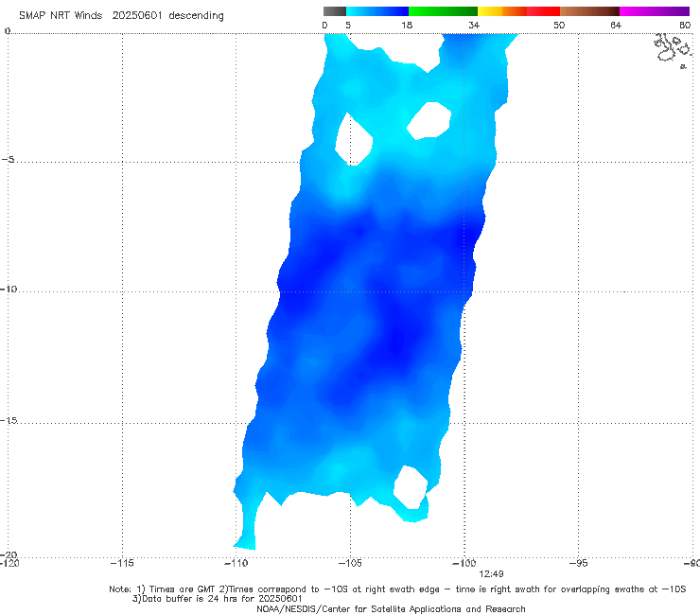Click the swath time label '12:49'
The height and width of the screenshot is (615, 700).
pyautogui.click(x=491, y=574)
